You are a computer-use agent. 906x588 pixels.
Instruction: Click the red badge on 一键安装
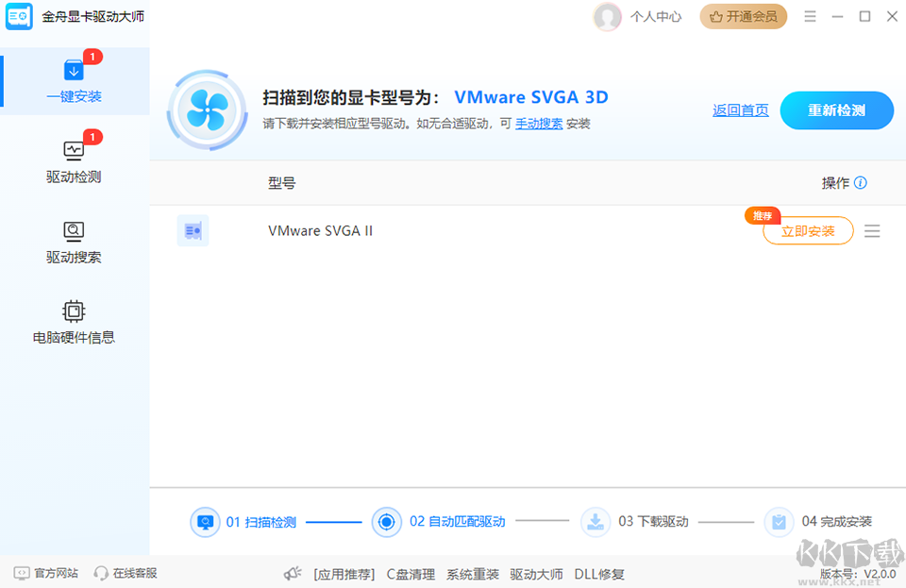pos(92,57)
